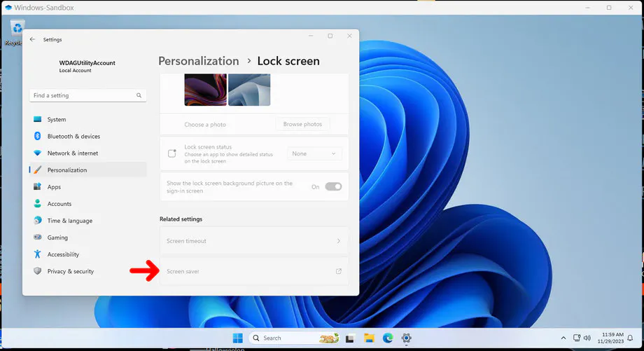Open notifications bell in taskbar

(x=630, y=338)
